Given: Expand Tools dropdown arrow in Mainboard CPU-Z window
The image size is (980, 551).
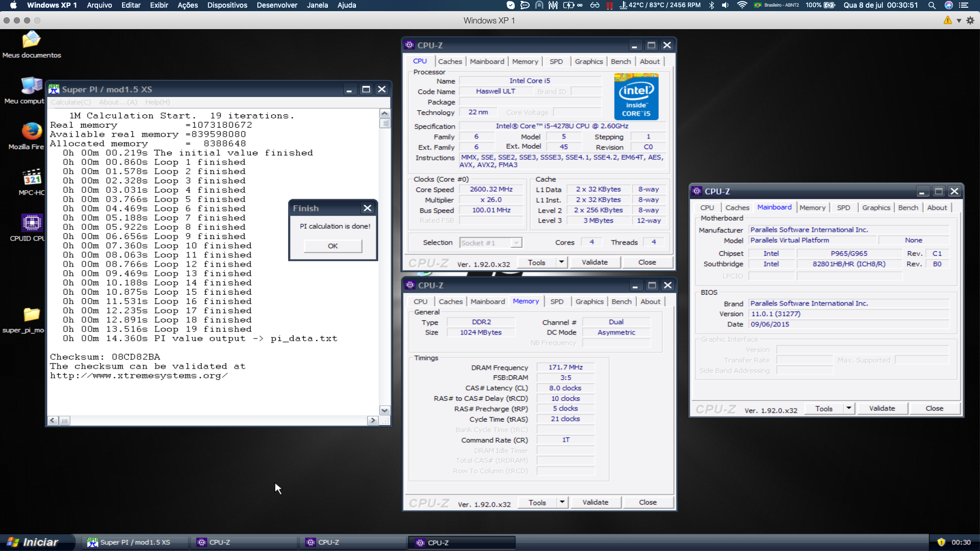Looking at the screenshot, I should point(848,409).
